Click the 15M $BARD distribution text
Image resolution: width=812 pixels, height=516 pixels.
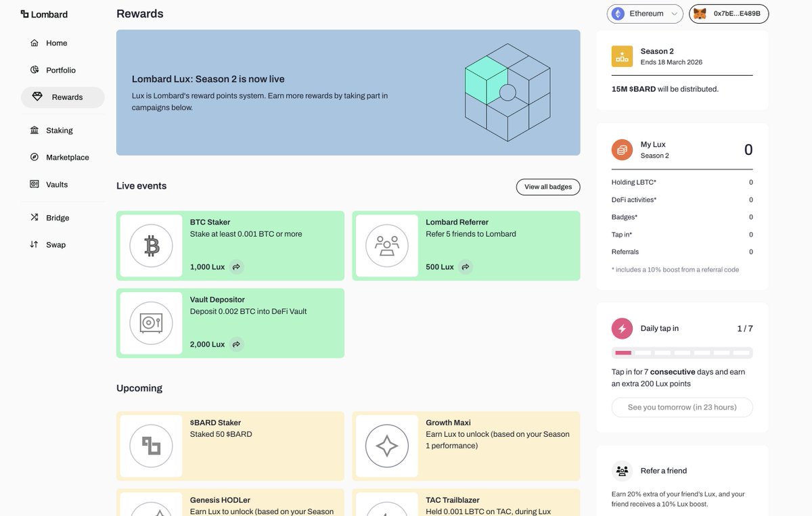click(665, 89)
